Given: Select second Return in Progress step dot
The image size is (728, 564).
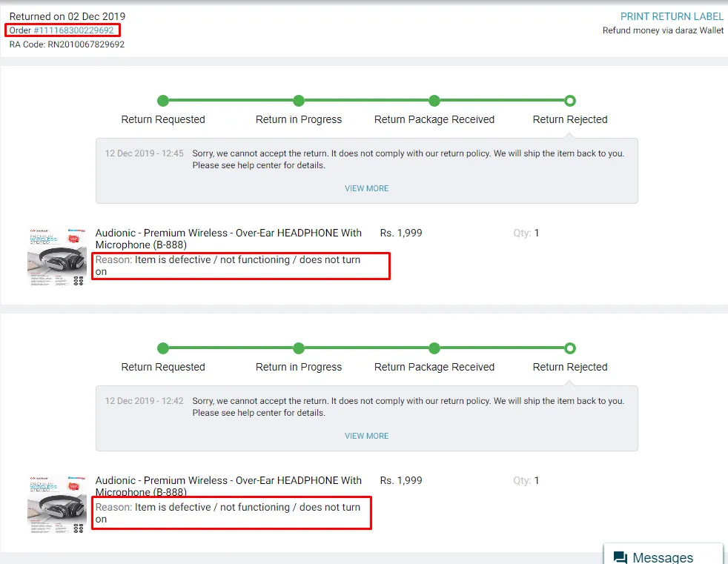Looking at the screenshot, I should pyautogui.click(x=299, y=348).
